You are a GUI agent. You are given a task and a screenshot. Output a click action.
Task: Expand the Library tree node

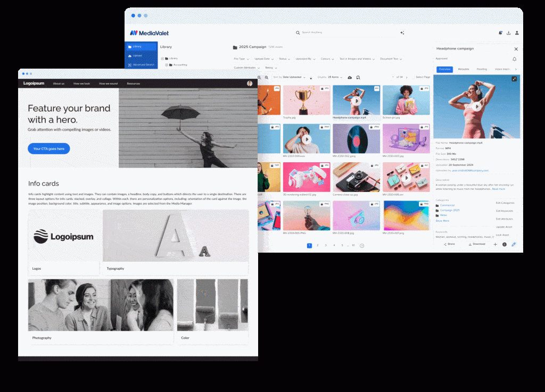tap(162, 59)
